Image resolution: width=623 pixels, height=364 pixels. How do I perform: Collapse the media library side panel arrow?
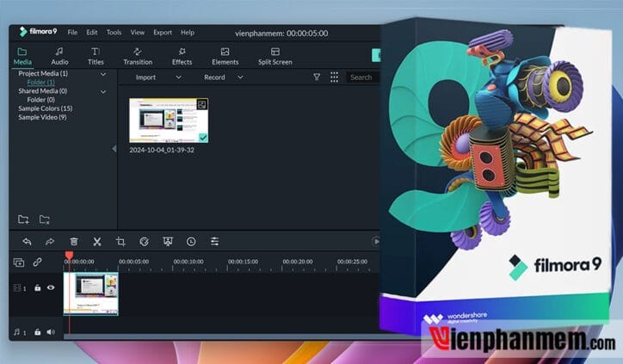click(x=114, y=149)
